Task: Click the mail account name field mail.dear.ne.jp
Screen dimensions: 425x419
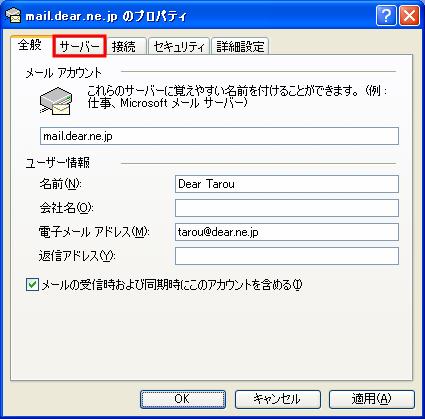Action: point(219,136)
